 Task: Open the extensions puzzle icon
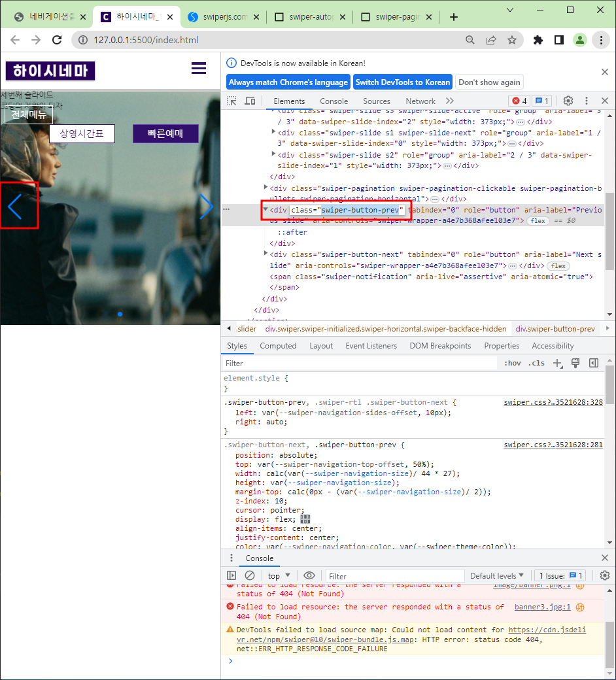(x=538, y=40)
